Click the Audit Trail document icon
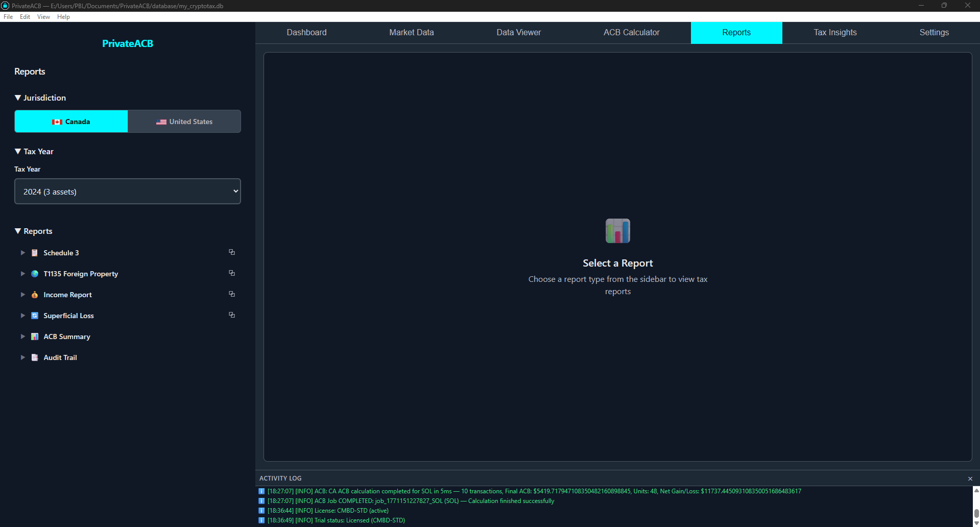This screenshot has height=527, width=980. click(x=34, y=357)
